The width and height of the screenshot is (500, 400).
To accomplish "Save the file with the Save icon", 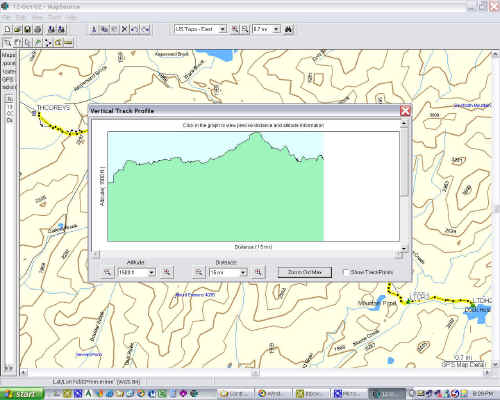I will tap(27, 29).
